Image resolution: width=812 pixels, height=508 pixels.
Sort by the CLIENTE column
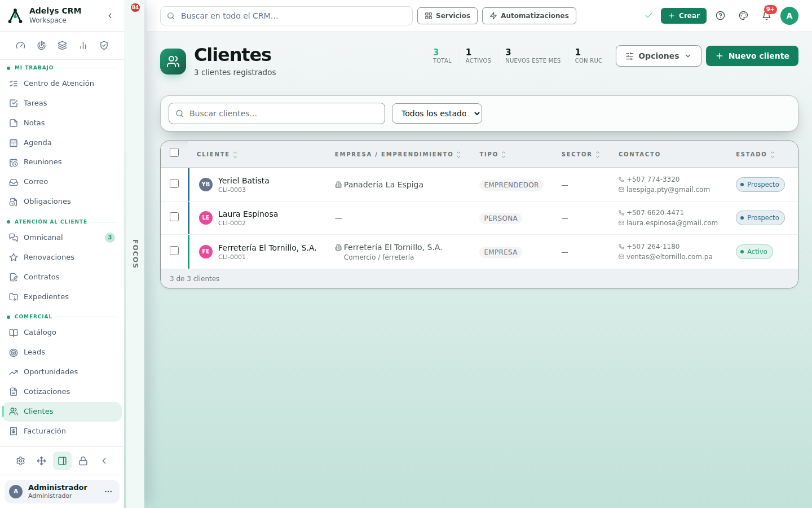point(217,154)
